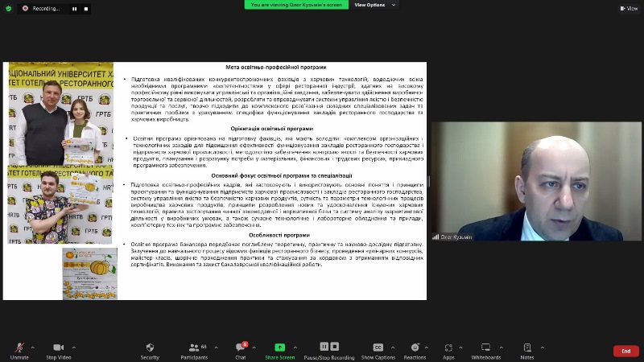Screen dimensions: 644x362
Task: Click the Unmute microphone icon
Action: tap(19, 348)
